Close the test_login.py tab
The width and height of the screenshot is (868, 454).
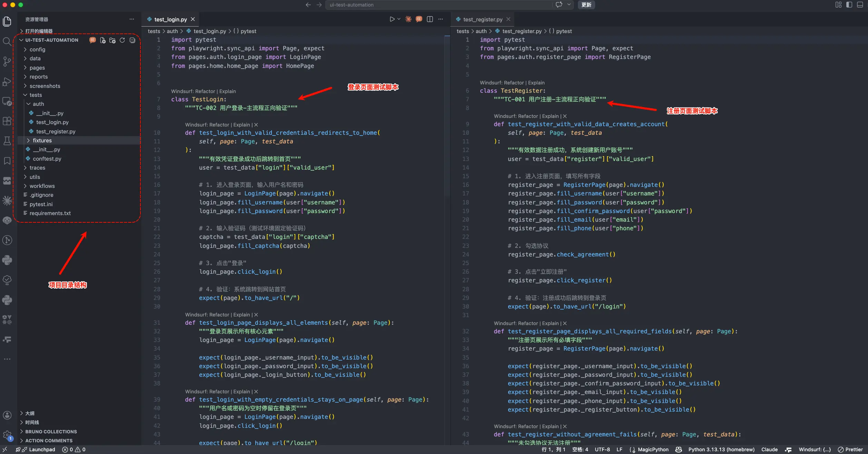point(193,19)
